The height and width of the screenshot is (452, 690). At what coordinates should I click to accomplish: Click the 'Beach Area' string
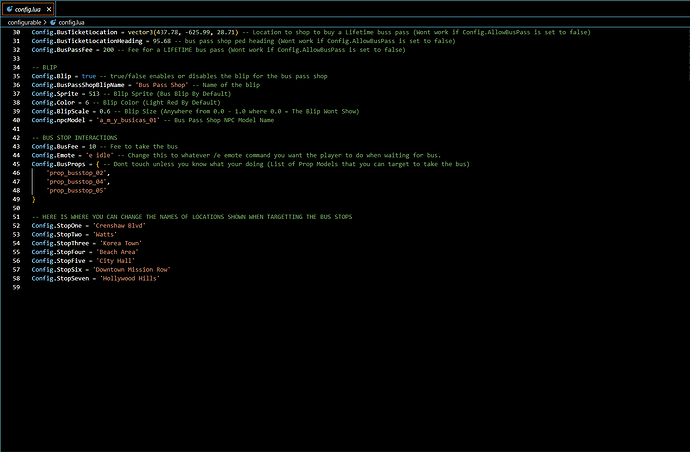(117, 252)
